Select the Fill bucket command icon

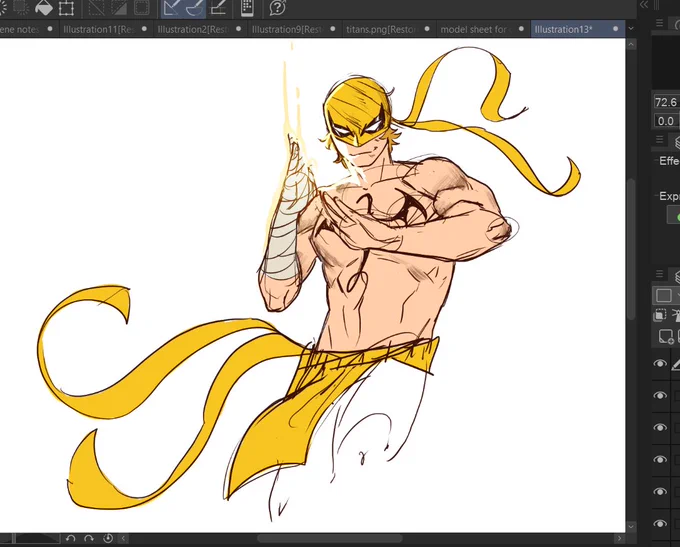(43, 7)
